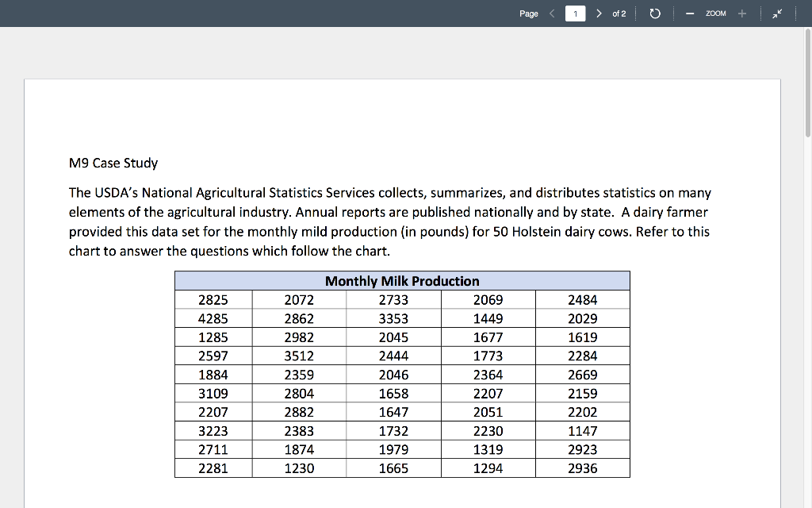Image resolution: width=812 pixels, height=508 pixels.
Task: Select the Monthly Milk Production table header
Action: (402, 281)
